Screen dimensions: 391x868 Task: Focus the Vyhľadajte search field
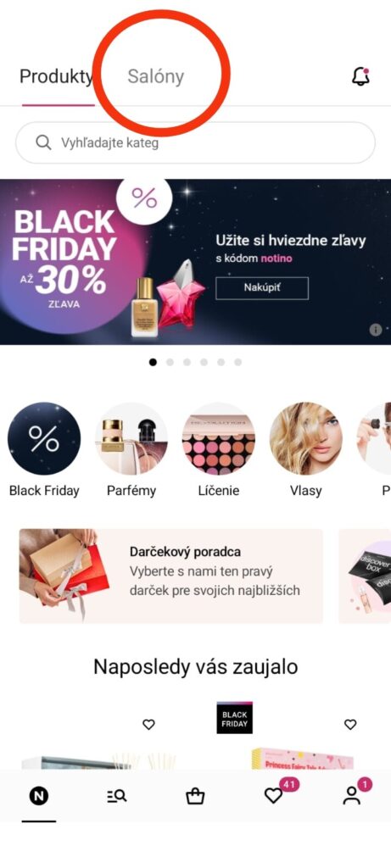pyautogui.click(x=195, y=142)
